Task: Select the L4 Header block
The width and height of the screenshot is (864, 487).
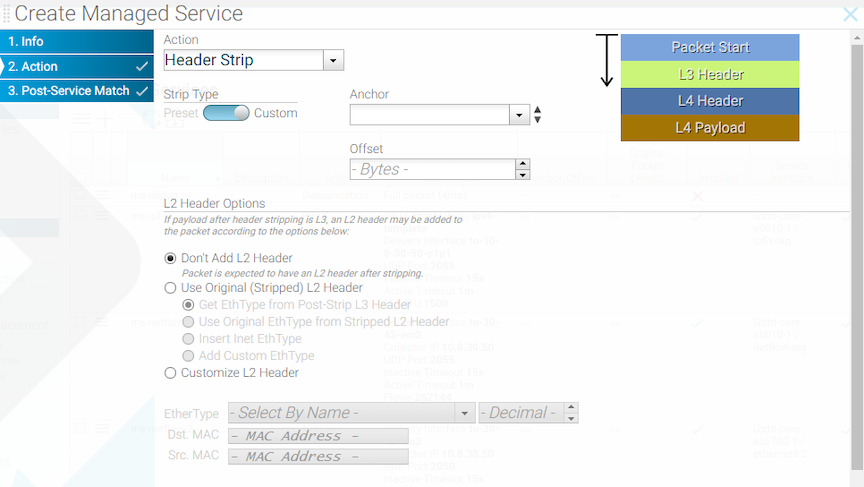Action: 710,101
